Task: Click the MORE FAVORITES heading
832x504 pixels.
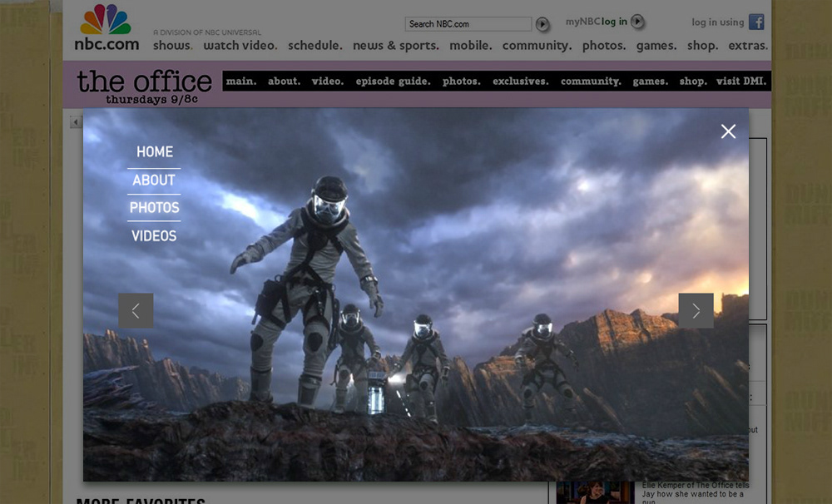Action: tap(141, 501)
